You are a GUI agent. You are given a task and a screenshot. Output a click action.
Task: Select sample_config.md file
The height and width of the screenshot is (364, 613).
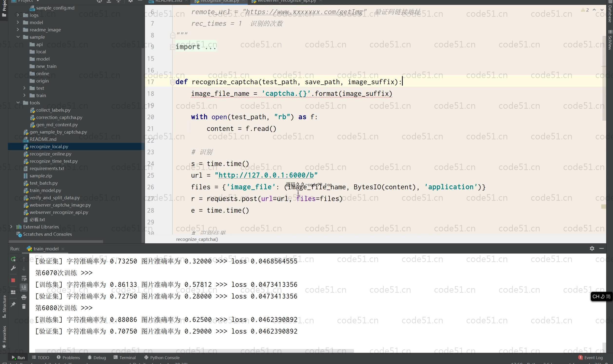[x=55, y=8]
